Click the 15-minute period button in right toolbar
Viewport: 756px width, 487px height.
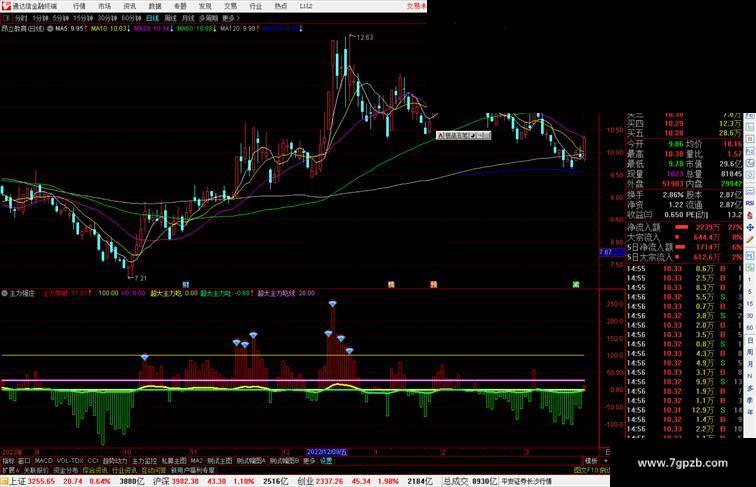[750, 304]
